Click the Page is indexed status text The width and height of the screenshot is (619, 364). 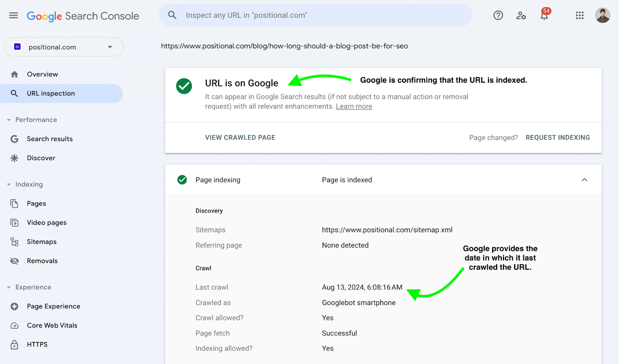[x=347, y=180]
